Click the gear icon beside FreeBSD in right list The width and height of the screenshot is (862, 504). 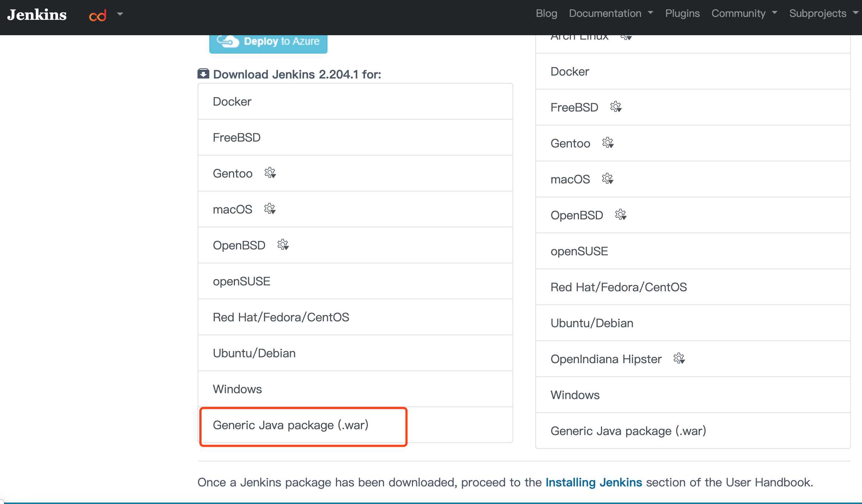tap(616, 107)
